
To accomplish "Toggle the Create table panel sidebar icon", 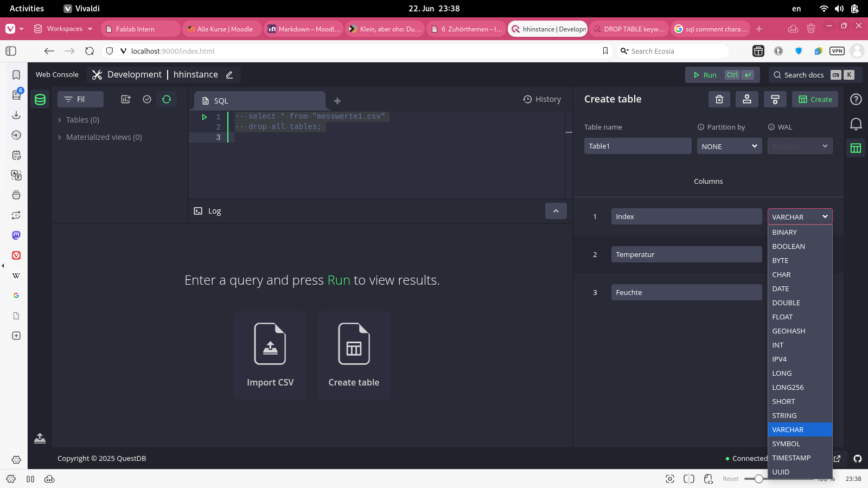I will (856, 148).
